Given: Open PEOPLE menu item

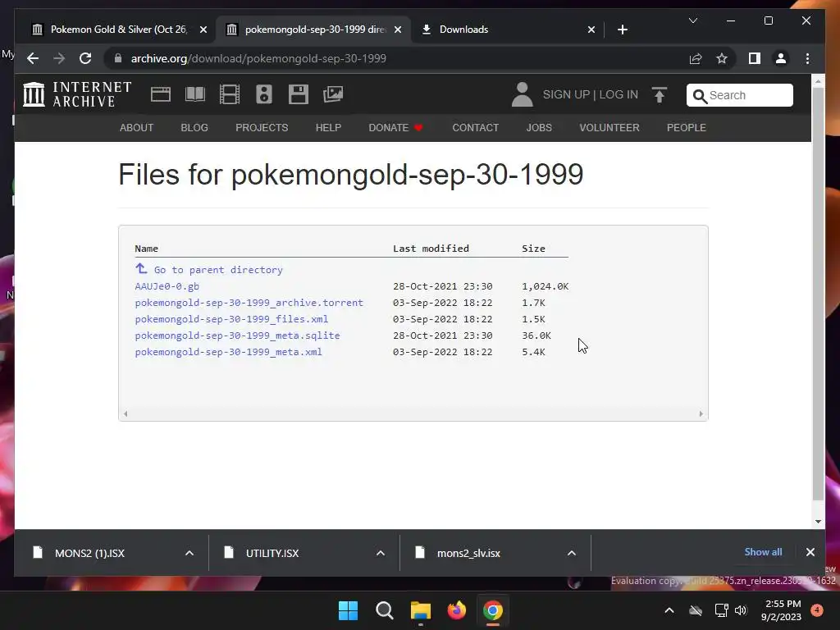Looking at the screenshot, I should pos(687,127).
